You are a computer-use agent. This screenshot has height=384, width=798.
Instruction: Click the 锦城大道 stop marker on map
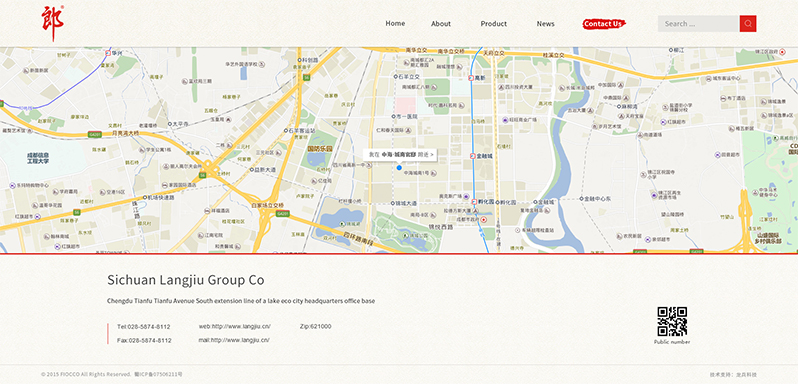click(x=393, y=203)
